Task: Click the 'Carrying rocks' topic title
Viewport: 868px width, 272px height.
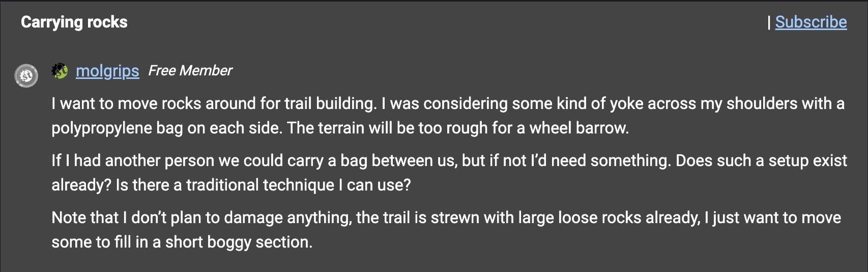Action: 74,22
